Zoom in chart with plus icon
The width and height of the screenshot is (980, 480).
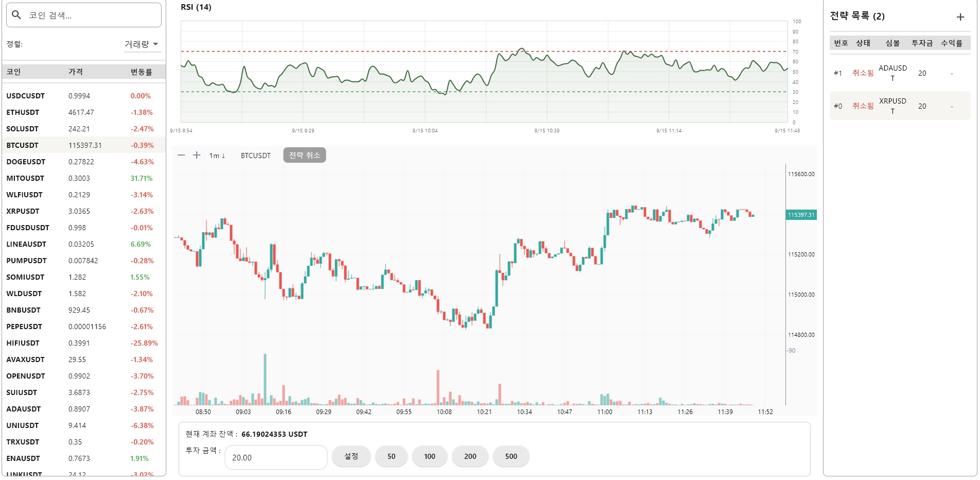click(x=197, y=155)
